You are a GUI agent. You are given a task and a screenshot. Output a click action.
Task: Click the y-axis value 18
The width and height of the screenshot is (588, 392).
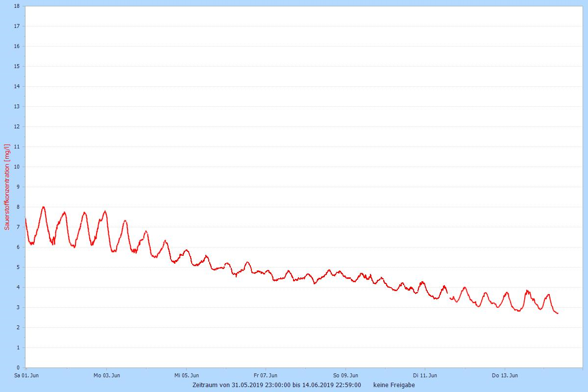coord(17,6)
